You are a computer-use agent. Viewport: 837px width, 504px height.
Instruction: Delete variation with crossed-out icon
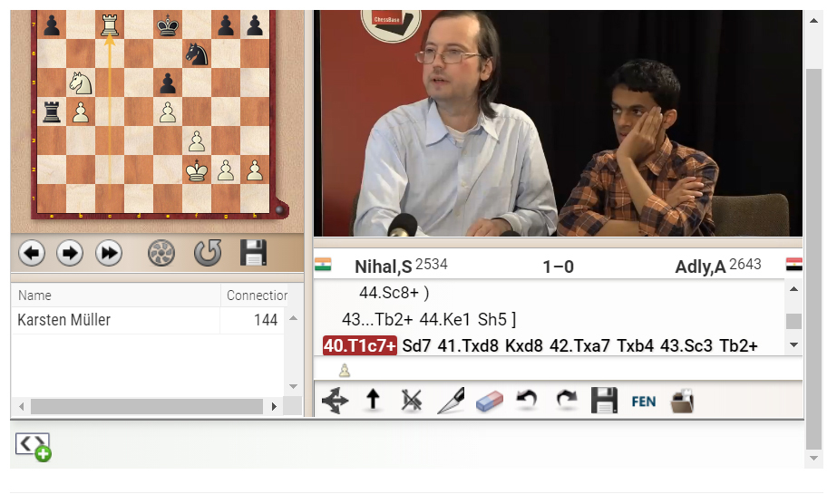click(x=412, y=401)
